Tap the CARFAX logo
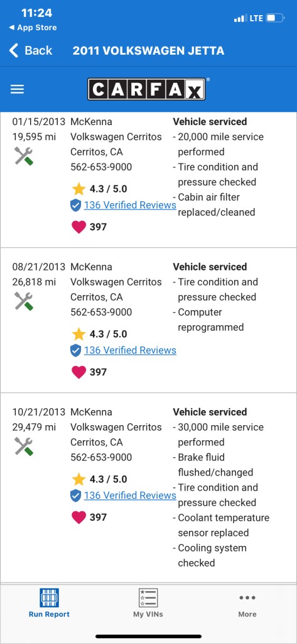The width and height of the screenshot is (297, 644). (146, 89)
